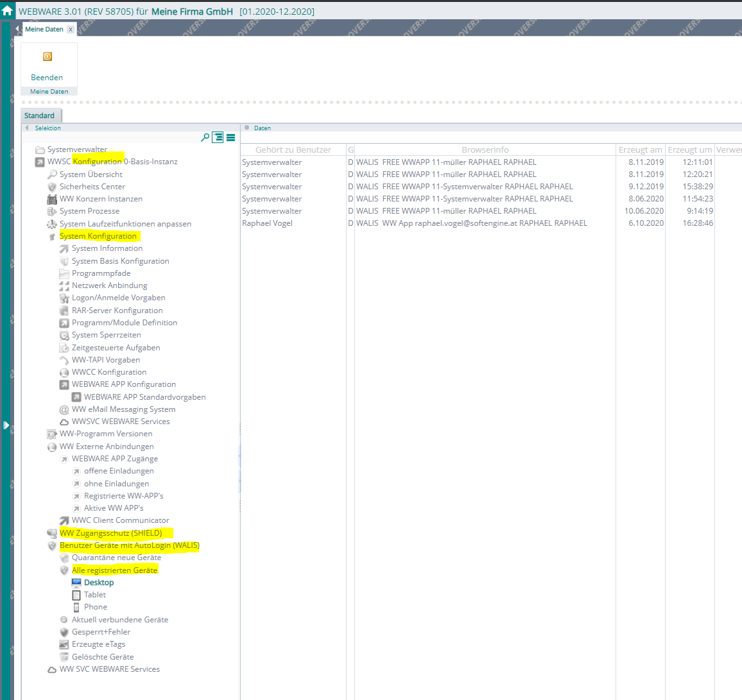Click the WW eMail Messaging System @ icon
The width and height of the screenshot is (742, 700).
64,409
